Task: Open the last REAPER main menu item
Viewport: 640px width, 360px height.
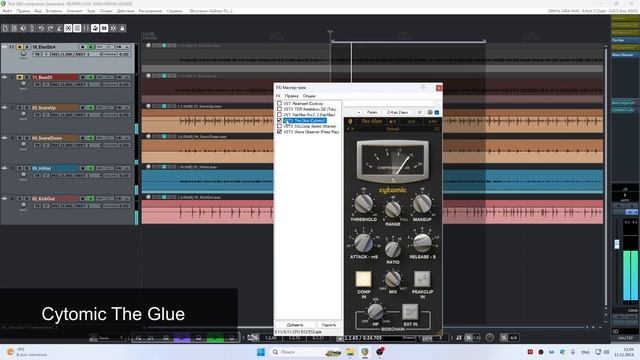Action: point(174,11)
